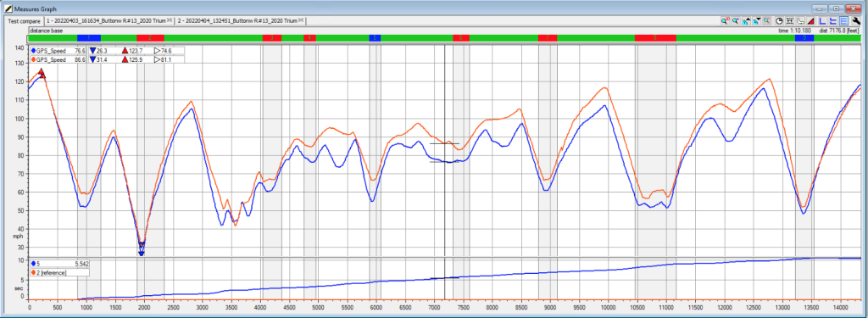Click blue lap 5 time-compare legend
The image size is (868, 318).
[x=60, y=264]
